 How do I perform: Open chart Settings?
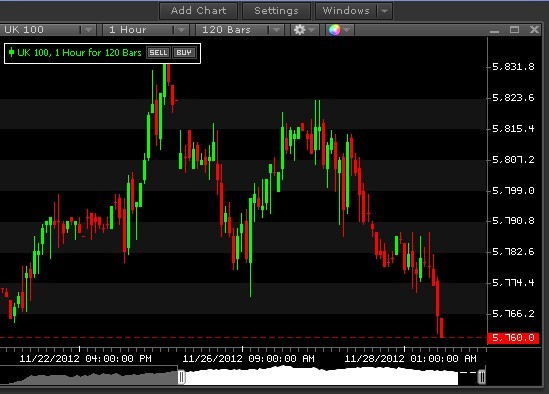click(x=276, y=11)
